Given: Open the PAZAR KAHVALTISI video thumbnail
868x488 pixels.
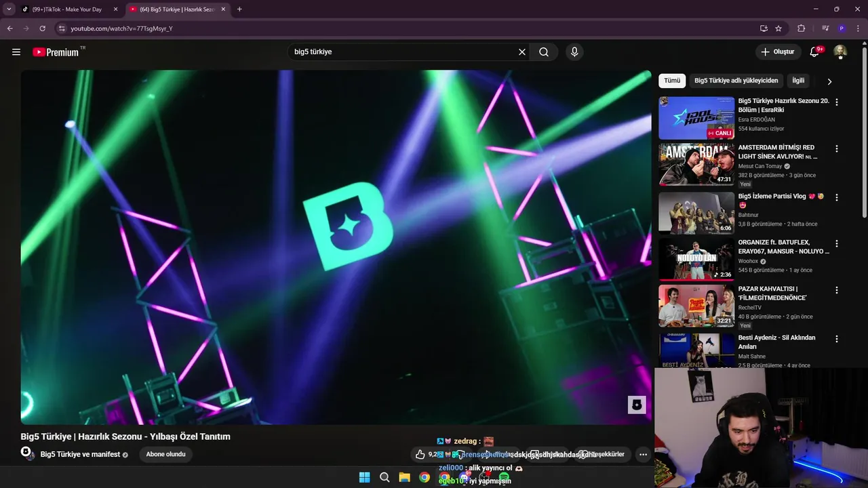Looking at the screenshot, I should click(x=696, y=306).
